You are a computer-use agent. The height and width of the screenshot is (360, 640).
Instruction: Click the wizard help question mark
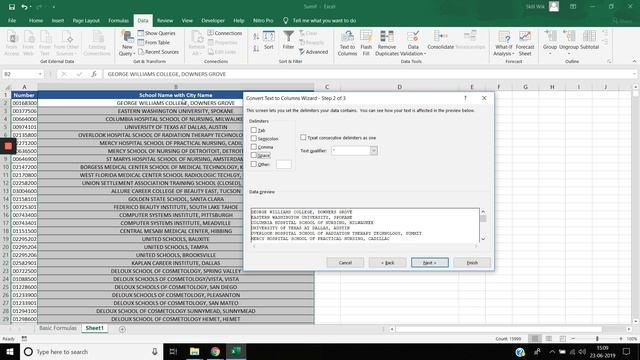(465, 98)
